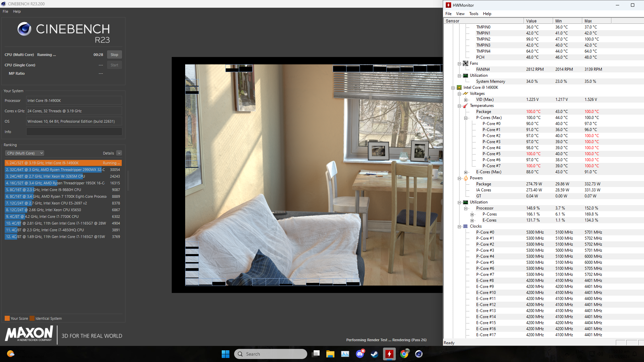The height and width of the screenshot is (362, 644).
Task: Collapse the Voltages node
Action: tap(459, 94)
